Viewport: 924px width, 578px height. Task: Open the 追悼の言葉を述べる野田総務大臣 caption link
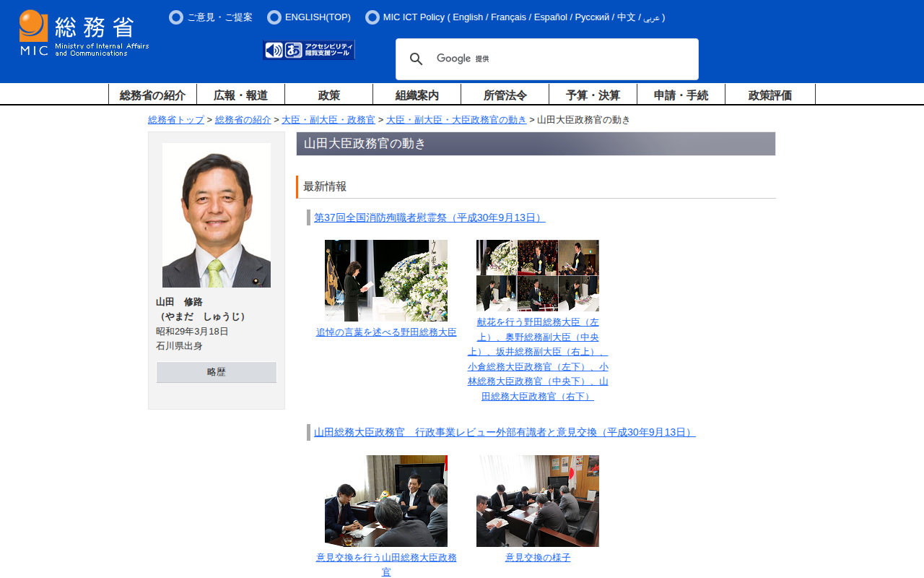coord(386,332)
